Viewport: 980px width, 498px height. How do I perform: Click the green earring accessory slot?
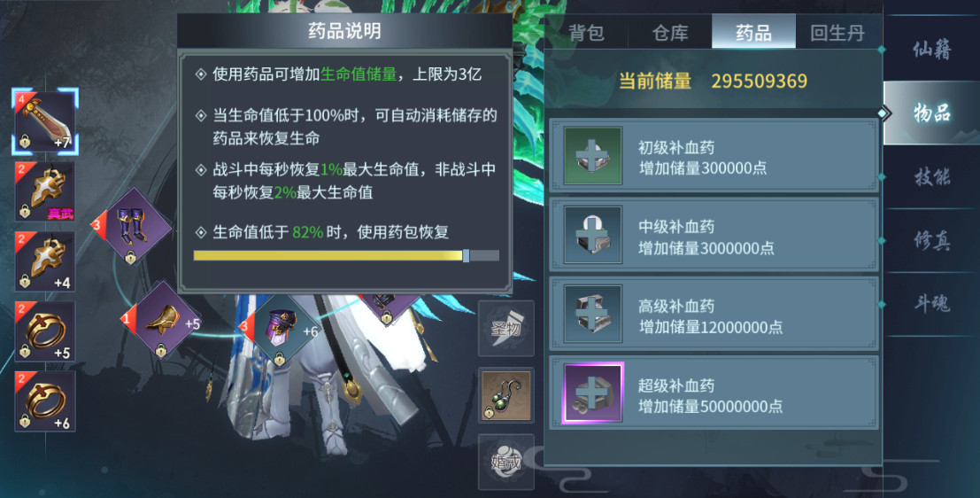click(506, 395)
